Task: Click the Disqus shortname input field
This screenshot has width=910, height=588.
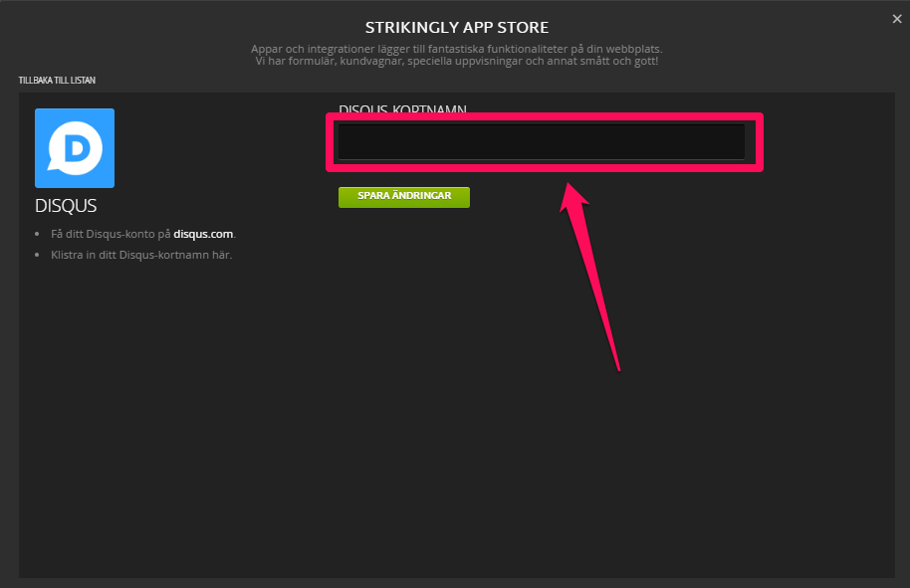Action: 541,142
